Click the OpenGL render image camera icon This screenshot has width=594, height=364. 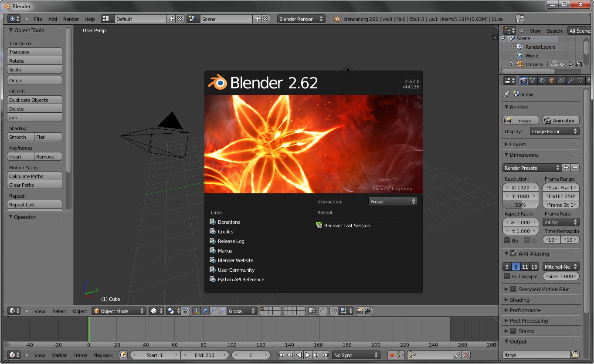(360, 311)
